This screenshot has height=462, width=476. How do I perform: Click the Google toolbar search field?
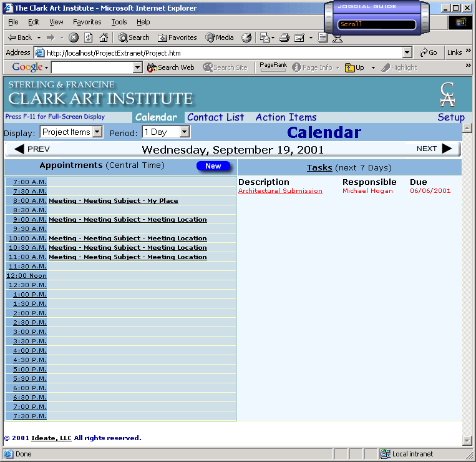(x=92, y=67)
